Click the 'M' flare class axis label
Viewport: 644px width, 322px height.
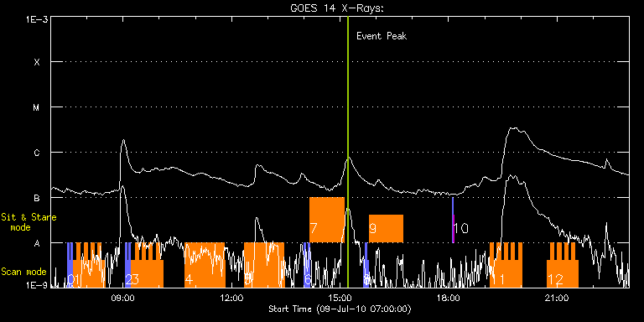[37, 107]
